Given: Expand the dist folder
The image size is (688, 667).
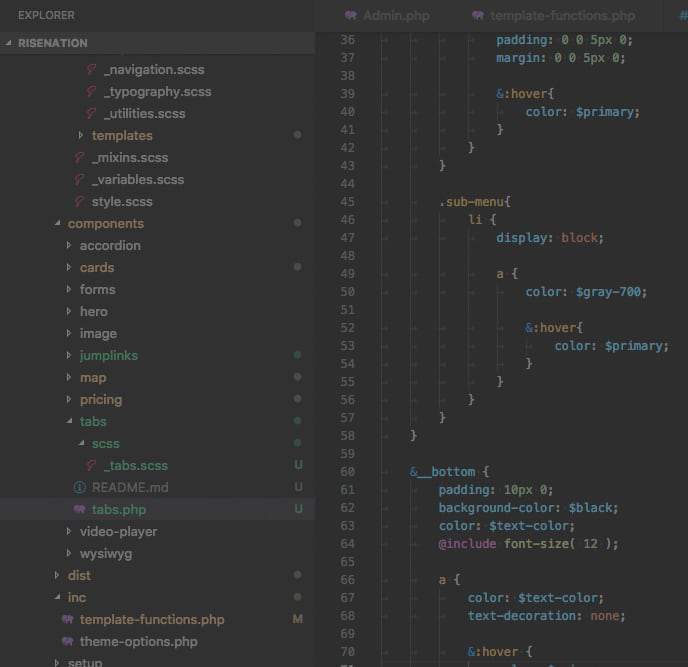Looking at the screenshot, I should point(57,575).
